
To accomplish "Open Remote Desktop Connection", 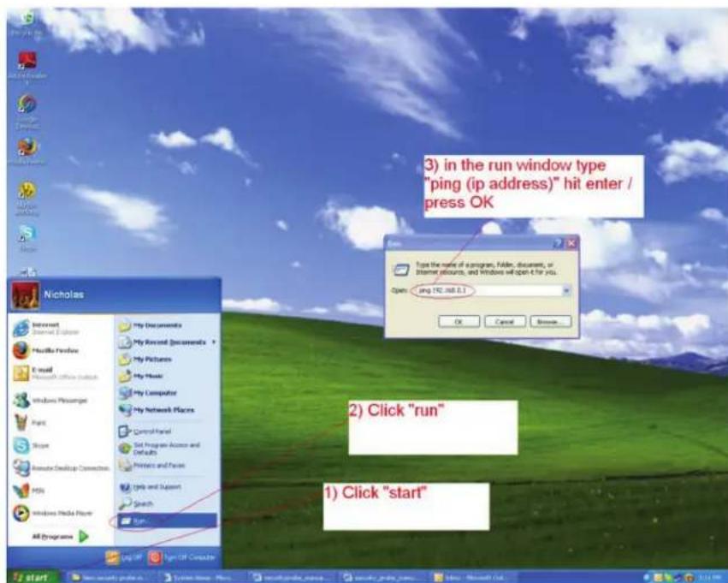I will coord(61,467).
